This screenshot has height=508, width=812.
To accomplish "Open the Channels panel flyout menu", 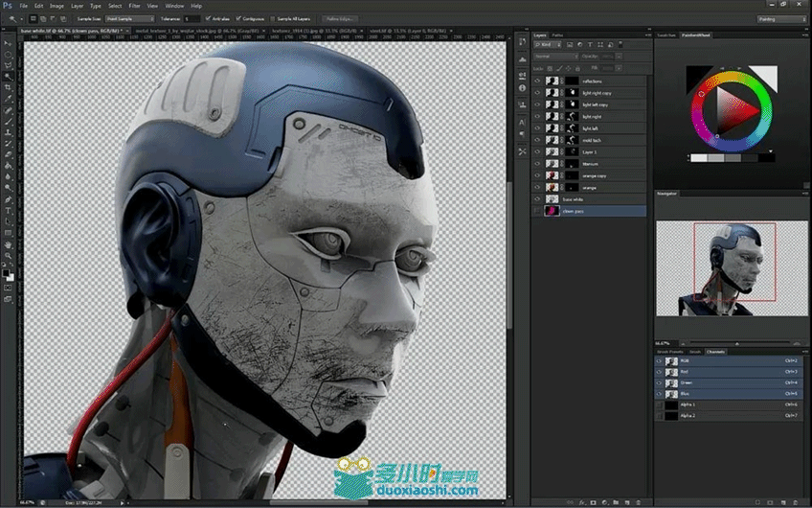I will [x=803, y=352].
